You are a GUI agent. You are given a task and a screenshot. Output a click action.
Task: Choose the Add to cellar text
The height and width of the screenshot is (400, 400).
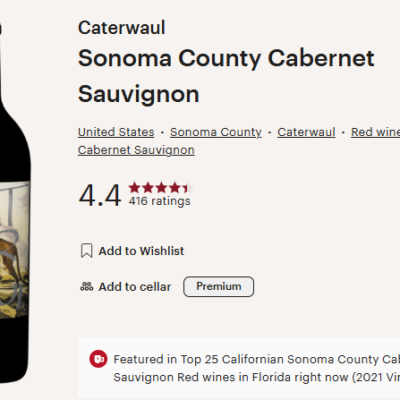pos(135,287)
